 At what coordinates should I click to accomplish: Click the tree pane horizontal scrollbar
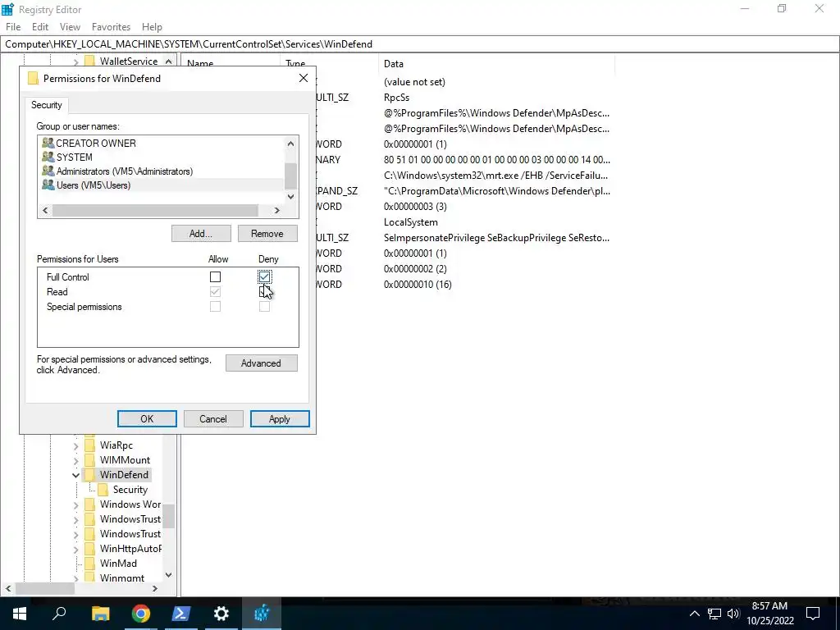point(45,588)
